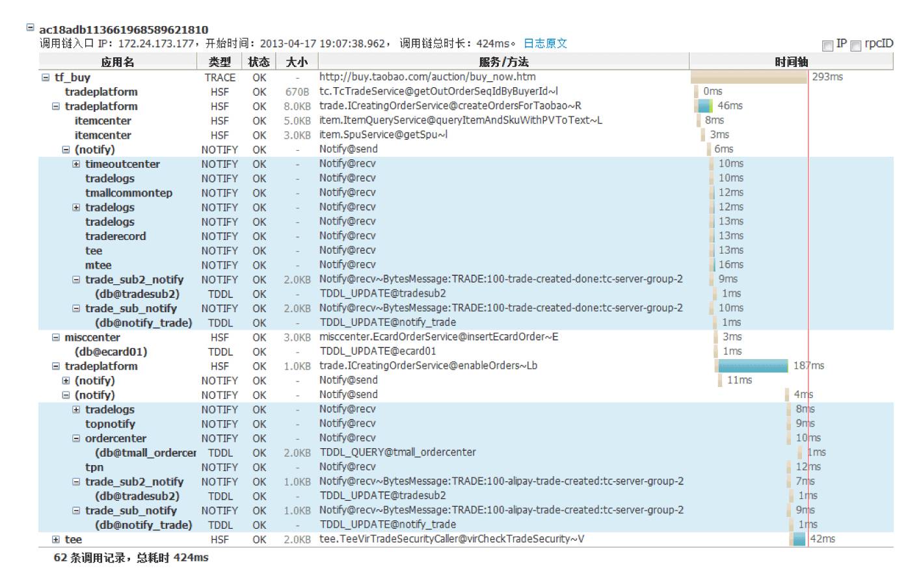Collapse trade_sub2_notify for alipay-trade-created message
This screenshot has height=588, width=921.
tap(76, 482)
